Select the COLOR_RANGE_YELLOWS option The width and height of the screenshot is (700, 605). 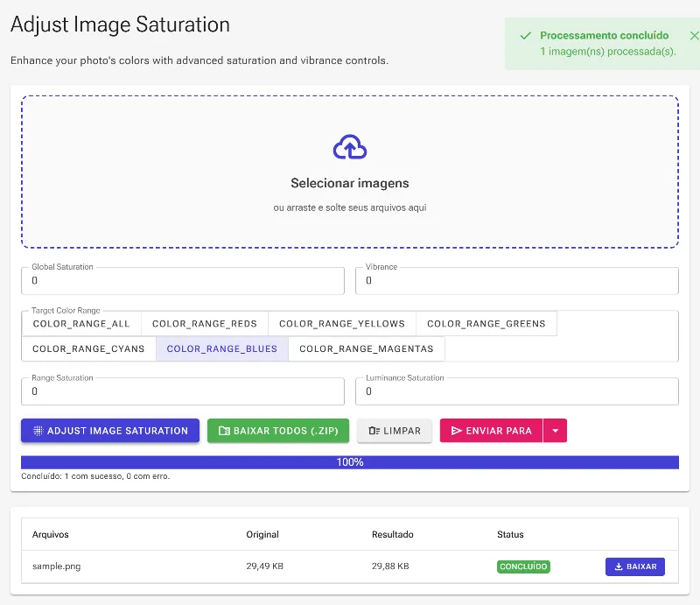pyautogui.click(x=342, y=323)
